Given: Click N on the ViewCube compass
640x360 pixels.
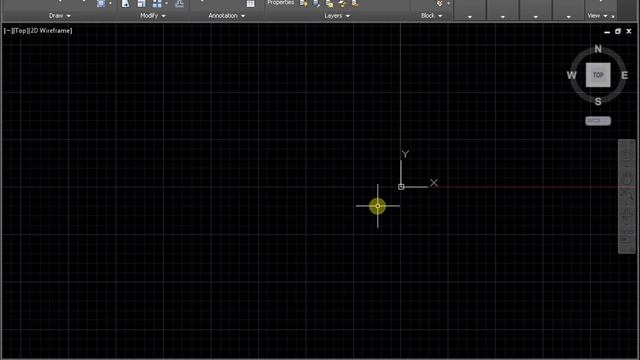Looking at the screenshot, I should [598, 49].
